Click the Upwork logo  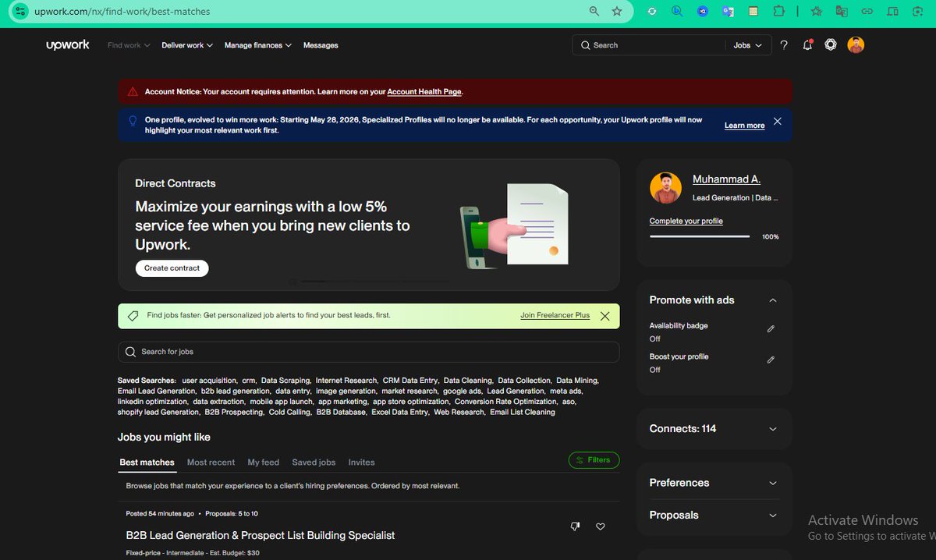point(68,45)
